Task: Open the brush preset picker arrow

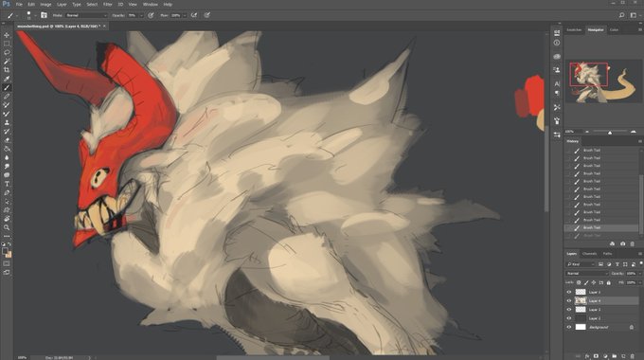Action: tap(35, 15)
